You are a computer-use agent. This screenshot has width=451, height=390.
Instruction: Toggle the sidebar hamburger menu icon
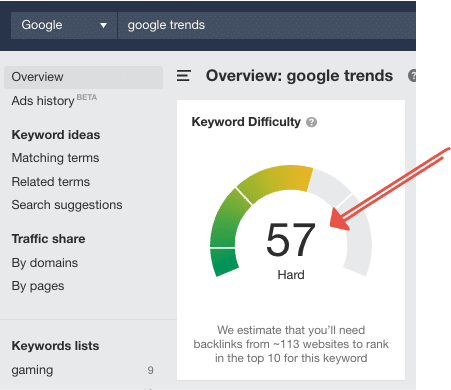click(184, 76)
